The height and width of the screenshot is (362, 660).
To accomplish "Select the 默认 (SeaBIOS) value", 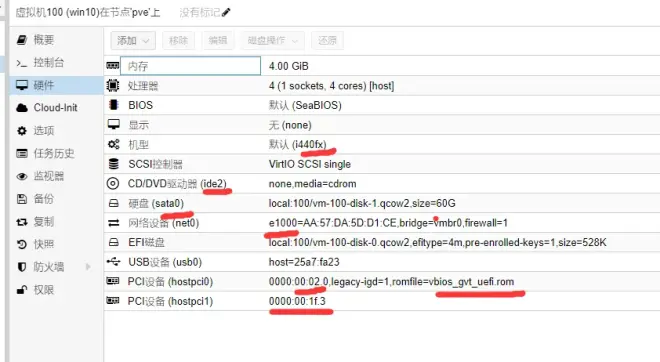I will click(x=305, y=105).
